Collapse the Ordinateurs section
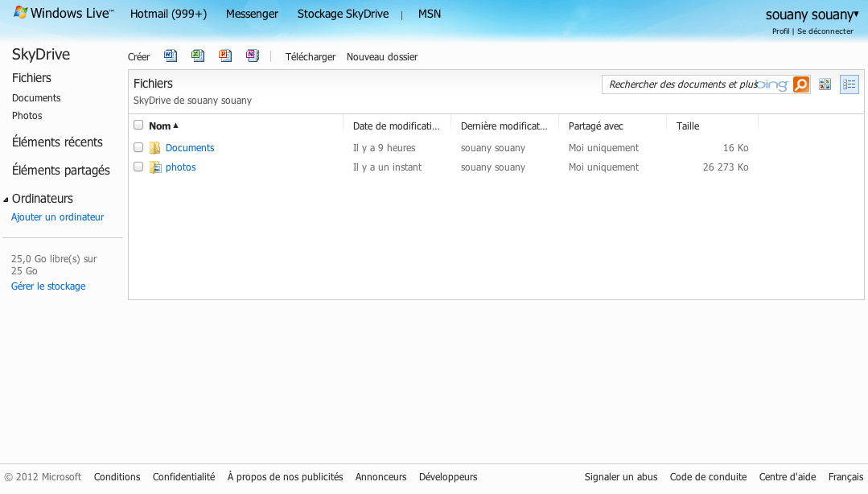Image resolution: width=868 pixels, height=494 pixels. pyautogui.click(x=6, y=200)
